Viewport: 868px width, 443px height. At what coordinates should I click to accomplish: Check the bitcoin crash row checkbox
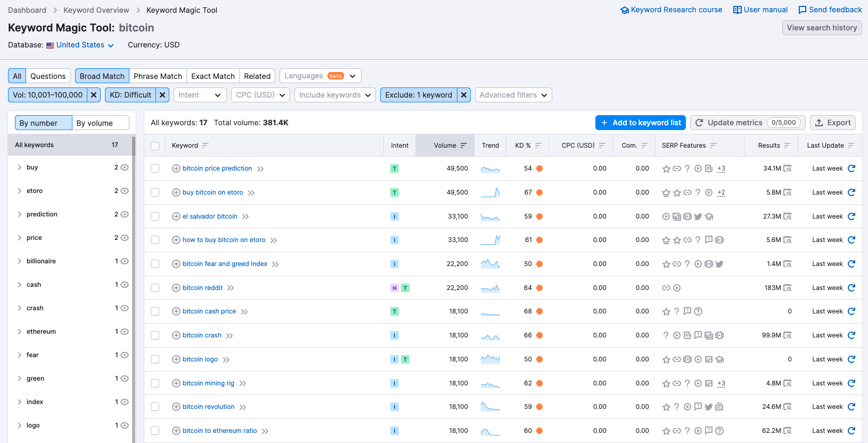pyautogui.click(x=155, y=335)
